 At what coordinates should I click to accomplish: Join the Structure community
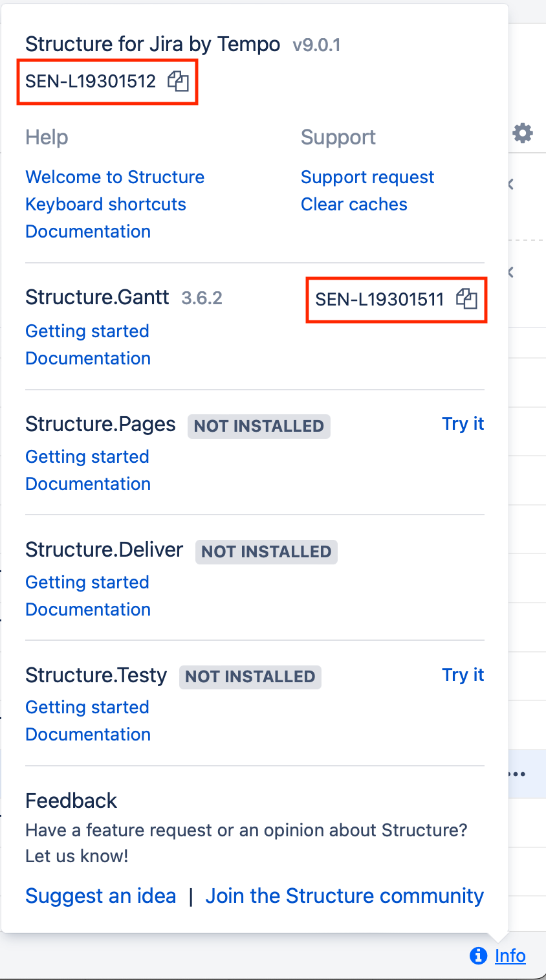click(x=344, y=896)
